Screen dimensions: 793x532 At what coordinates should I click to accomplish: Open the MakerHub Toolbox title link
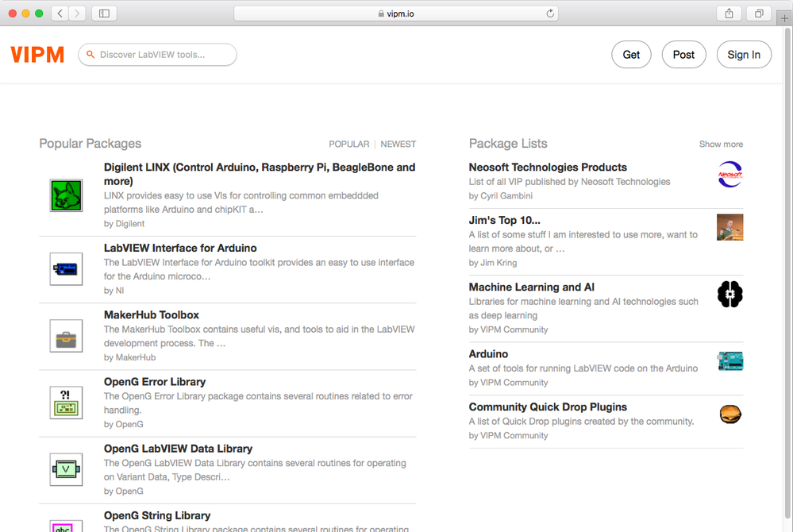pos(151,314)
